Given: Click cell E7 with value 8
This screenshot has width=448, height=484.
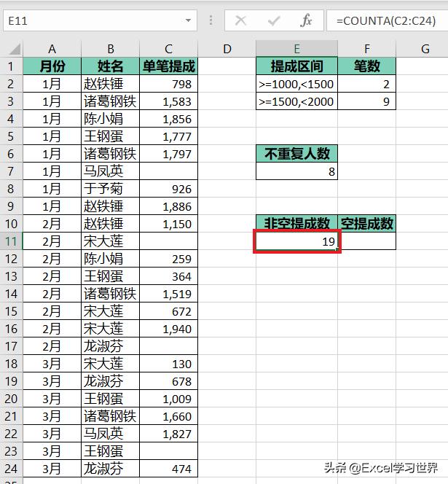Looking at the screenshot, I should pos(296,171).
